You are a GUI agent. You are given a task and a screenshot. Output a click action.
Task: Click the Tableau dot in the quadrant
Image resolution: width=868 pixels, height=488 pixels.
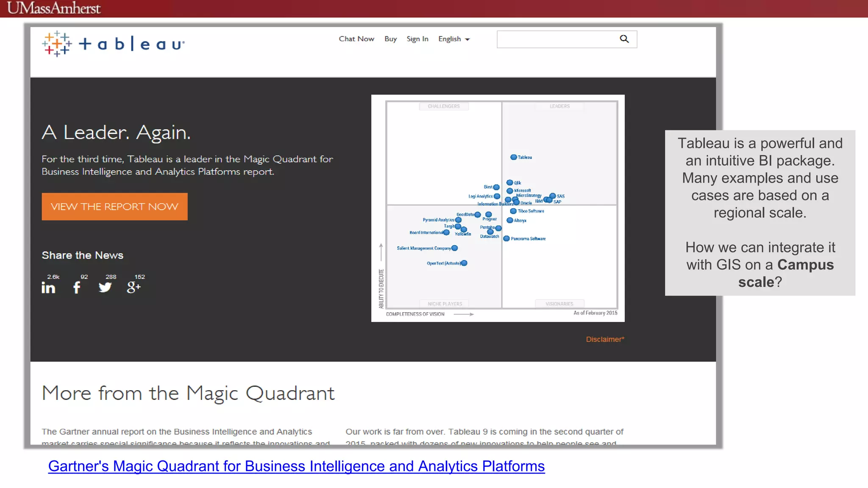click(514, 157)
